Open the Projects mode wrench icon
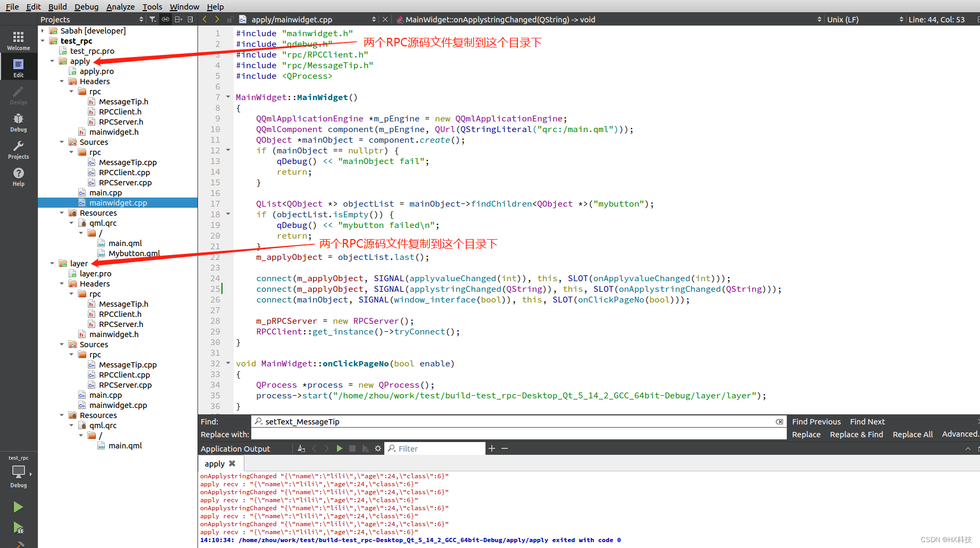This screenshot has height=548, width=980. [19, 149]
